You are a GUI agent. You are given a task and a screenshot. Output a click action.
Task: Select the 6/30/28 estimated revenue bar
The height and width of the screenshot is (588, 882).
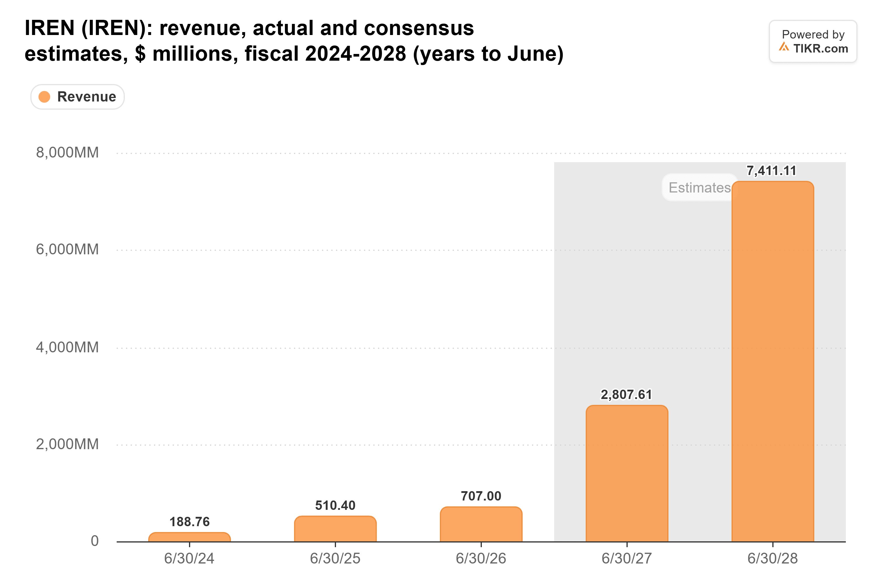click(773, 361)
